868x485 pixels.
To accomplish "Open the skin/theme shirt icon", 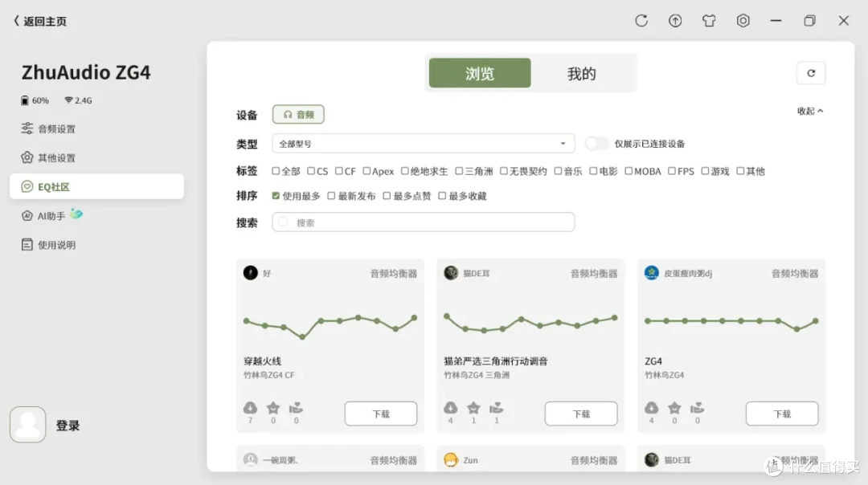I will [x=709, y=21].
